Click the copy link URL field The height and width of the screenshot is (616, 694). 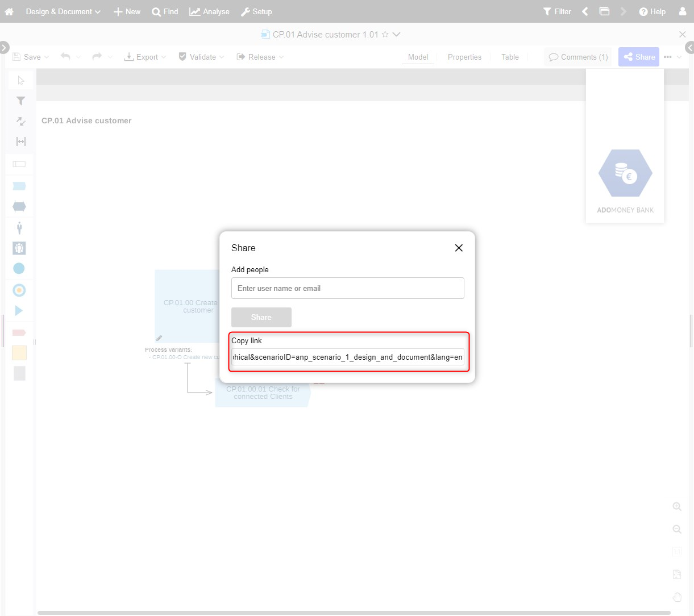[348, 357]
